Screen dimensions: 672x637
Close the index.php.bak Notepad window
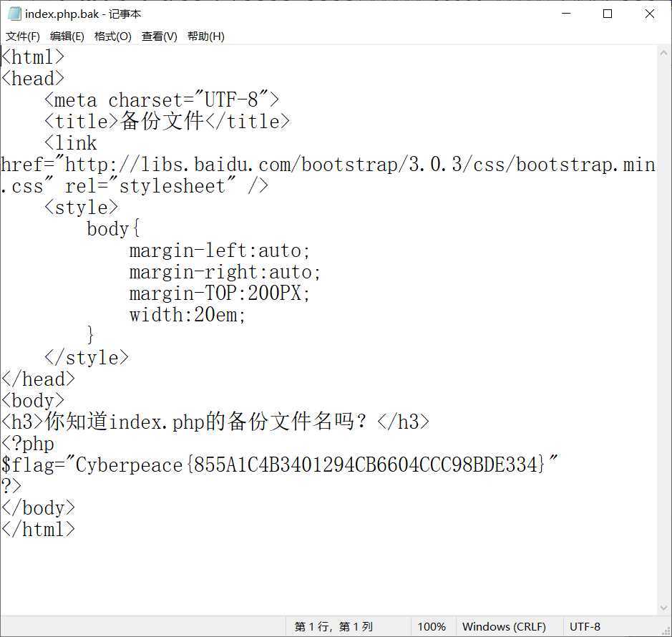click(649, 14)
